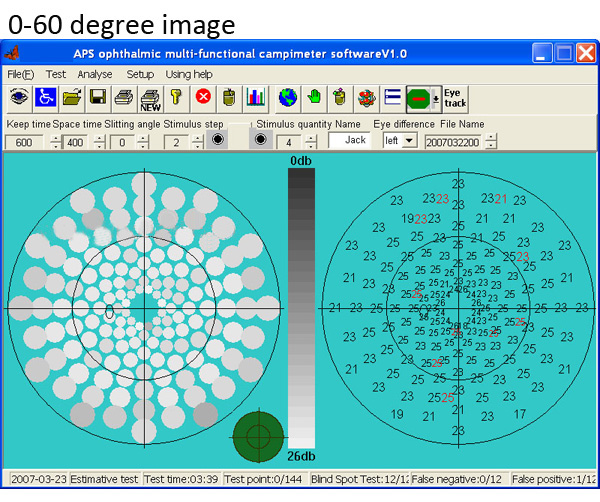Open the Analyse menu
Viewport: 600px width, 502px height.
(x=95, y=74)
